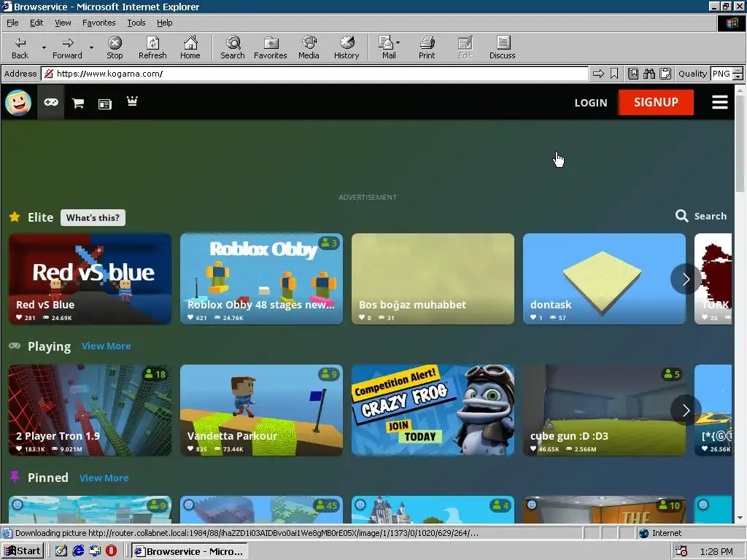
Task: Open the Favorites menu in menu bar
Action: click(98, 23)
